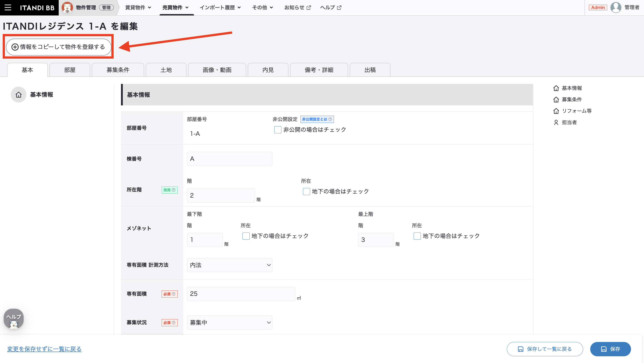The height and width of the screenshot is (363, 644).
Task: Check 地下の場合はチェック for メゾネット 最上階
Action: pyautogui.click(x=417, y=236)
